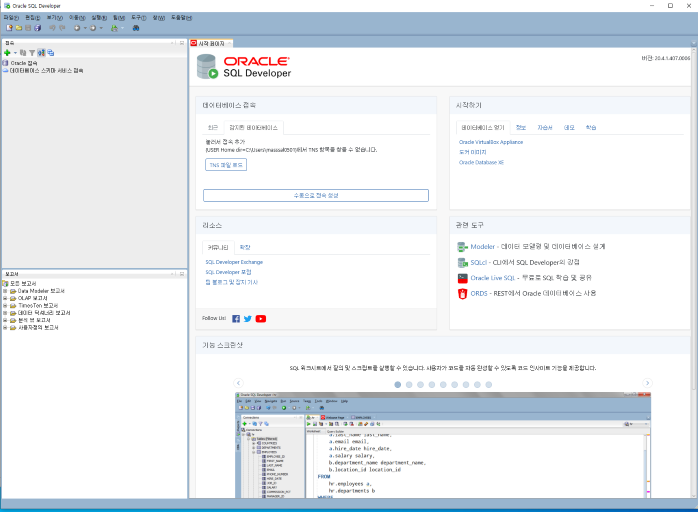This screenshot has width=698, height=512.
Task: Select 데이터베이스 스키마 서비스 접속 tree item
Action: click(x=43, y=70)
